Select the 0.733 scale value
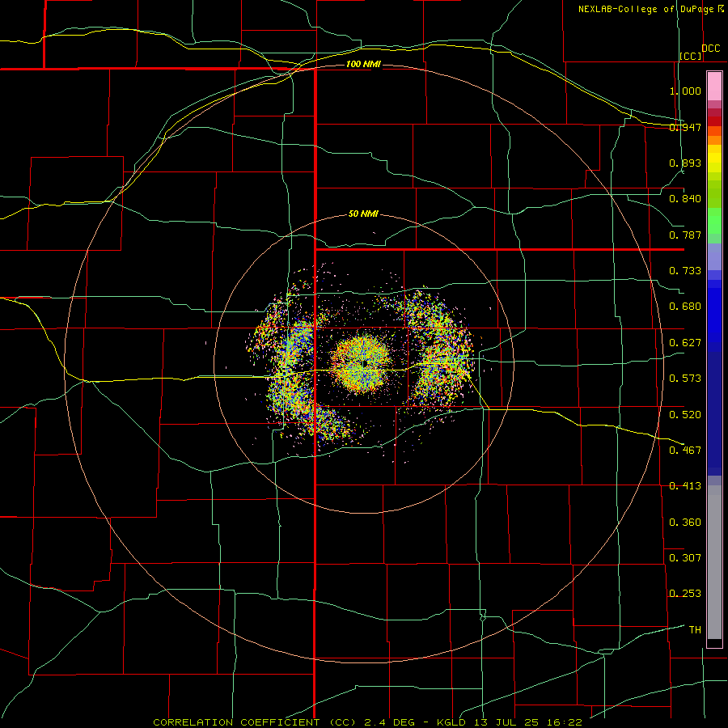This screenshot has height=728, width=728. pos(685,271)
